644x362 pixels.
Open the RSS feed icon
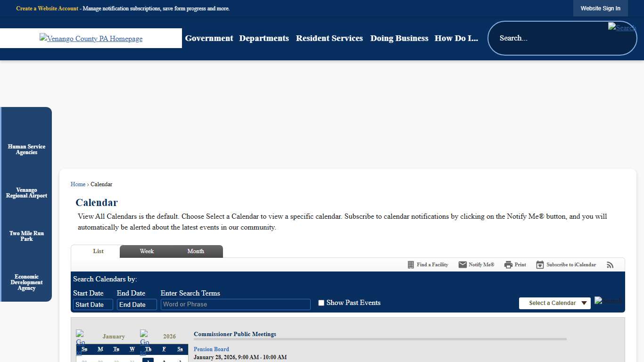coord(610,265)
